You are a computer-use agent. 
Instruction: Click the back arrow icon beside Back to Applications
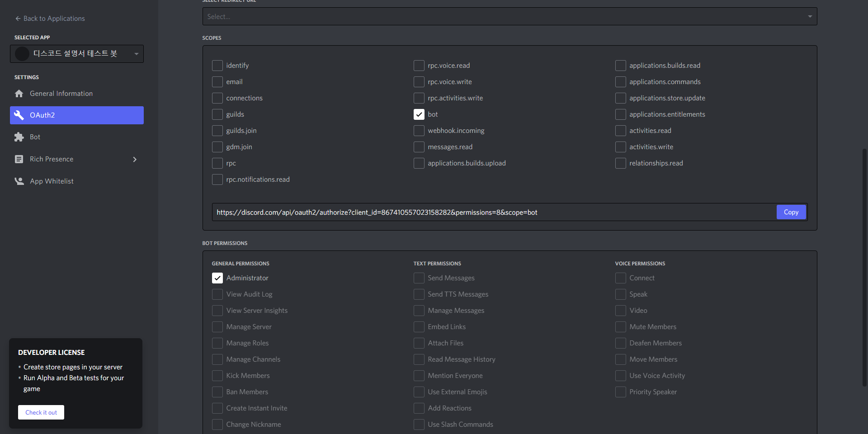coord(18,19)
